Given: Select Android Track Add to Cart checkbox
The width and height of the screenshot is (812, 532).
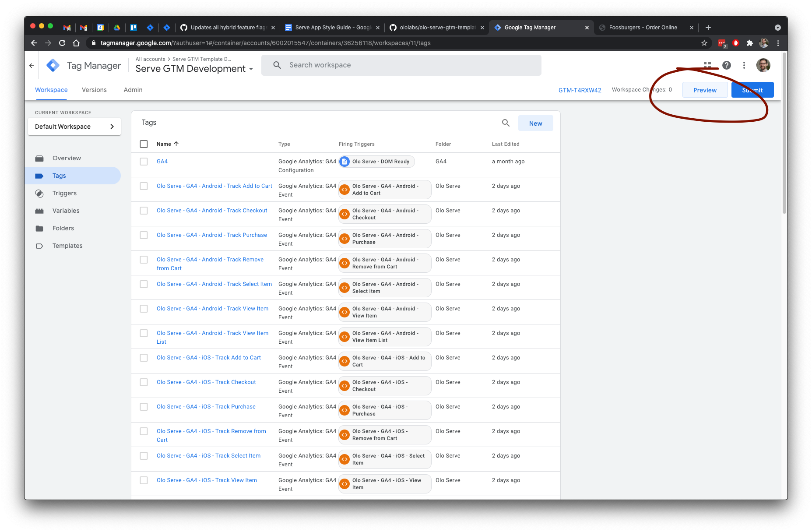Looking at the screenshot, I should coord(144,186).
